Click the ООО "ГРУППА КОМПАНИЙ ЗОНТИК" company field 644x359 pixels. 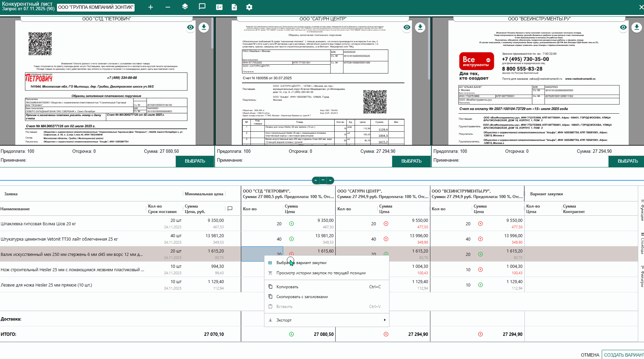[96, 7]
